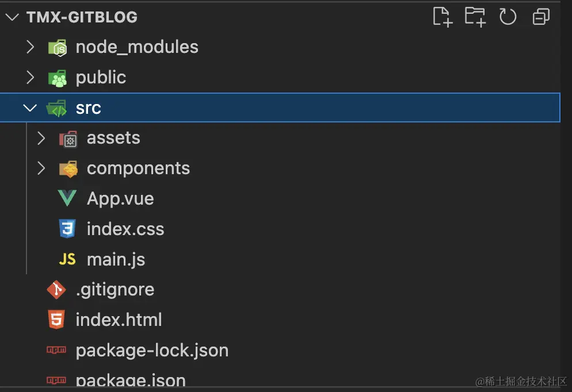Click the npm icon beside package-lock.json
The width and height of the screenshot is (572, 392).
point(56,349)
